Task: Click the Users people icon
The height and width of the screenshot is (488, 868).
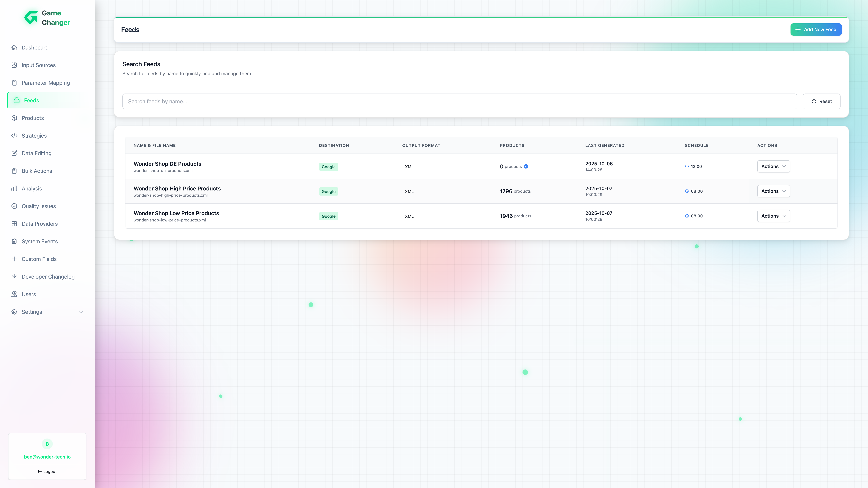Action: click(x=14, y=294)
